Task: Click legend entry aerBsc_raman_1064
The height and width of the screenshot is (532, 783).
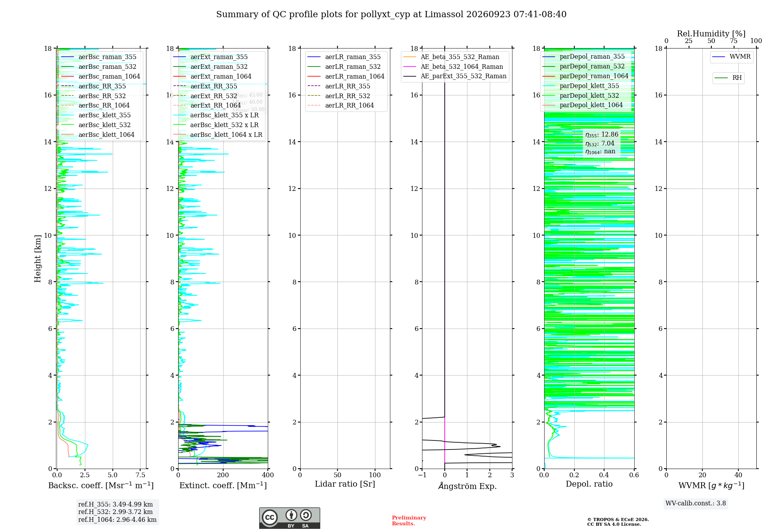Action: [x=101, y=76]
